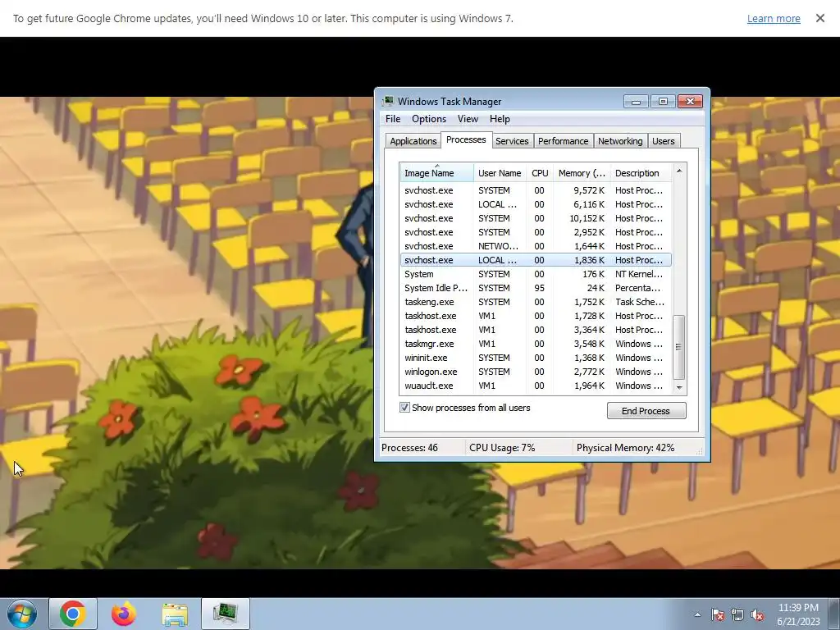
Task: Open the View menu
Action: pos(468,119)
